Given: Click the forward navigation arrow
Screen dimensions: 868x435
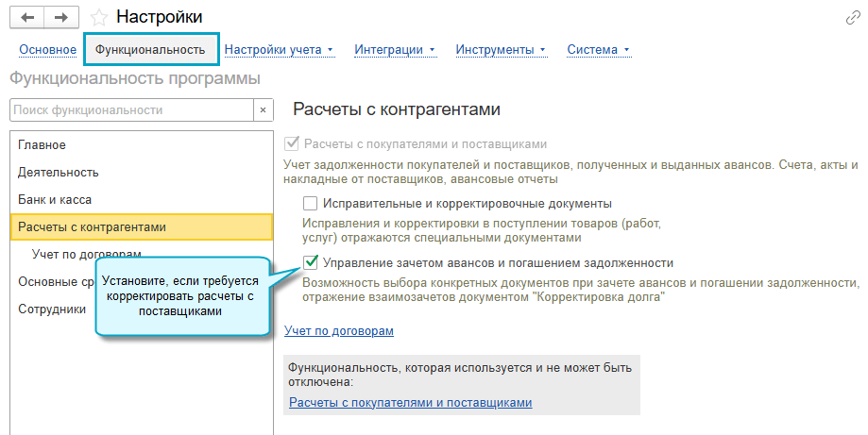Looking at the screenshot, I should tap(61, 17).
